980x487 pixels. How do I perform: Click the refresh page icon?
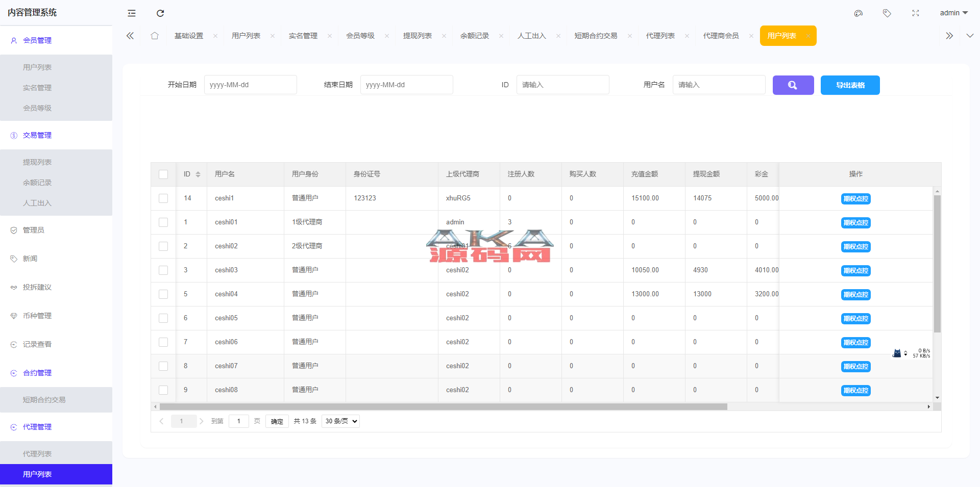[x=160, y=13]
